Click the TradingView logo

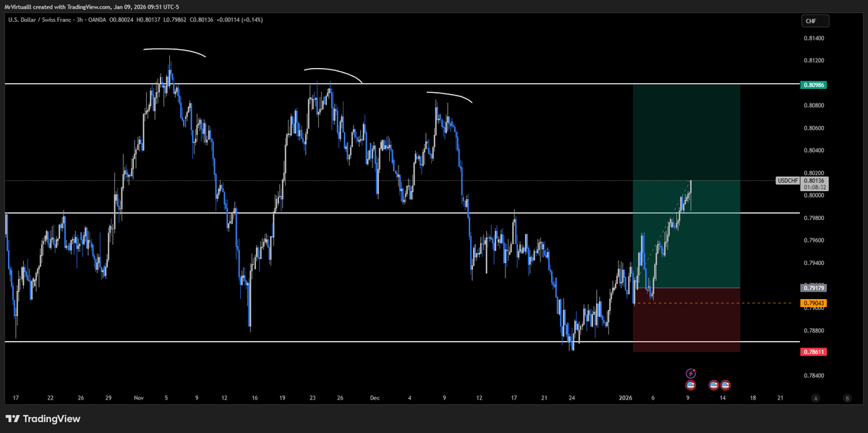click(x=43, y=419)
